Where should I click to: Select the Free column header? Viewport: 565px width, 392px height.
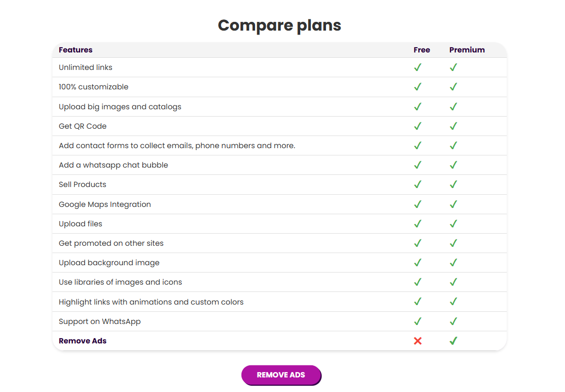point(422,50)
